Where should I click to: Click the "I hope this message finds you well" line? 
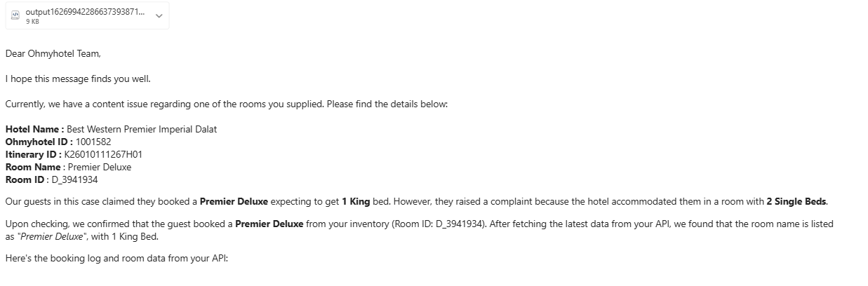pos(78,79)
